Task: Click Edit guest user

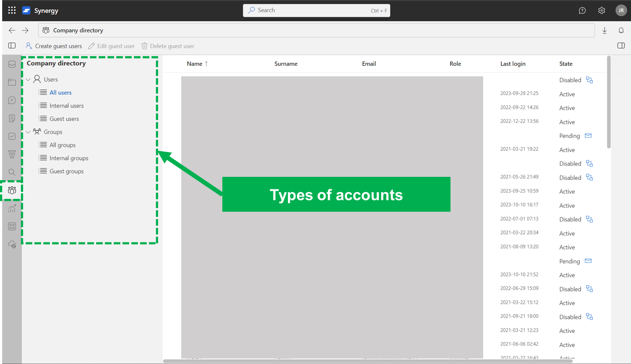Action: [112, 46]
